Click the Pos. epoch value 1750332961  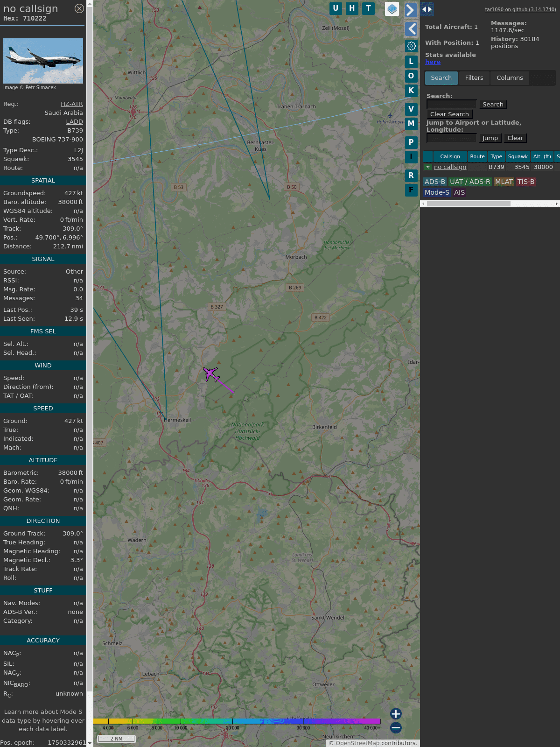point(67,742)
